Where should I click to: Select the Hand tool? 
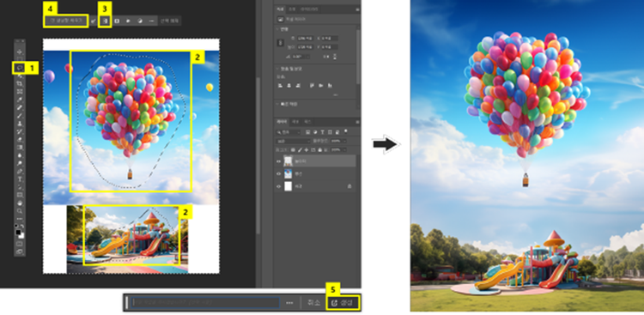pyautogui.click(x=20, y=203)
